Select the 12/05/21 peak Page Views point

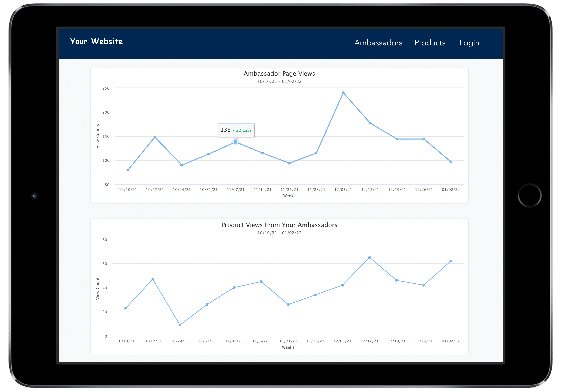(x=343, y=93)
